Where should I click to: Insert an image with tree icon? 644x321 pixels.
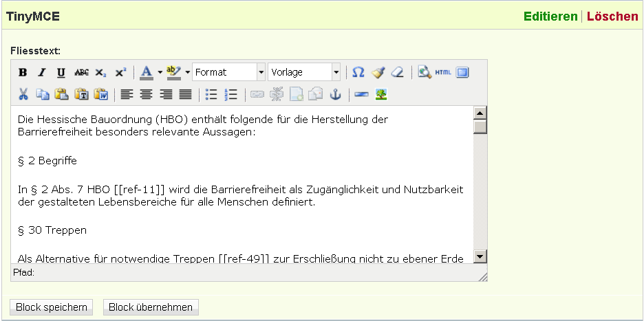(x=382, y=94)
